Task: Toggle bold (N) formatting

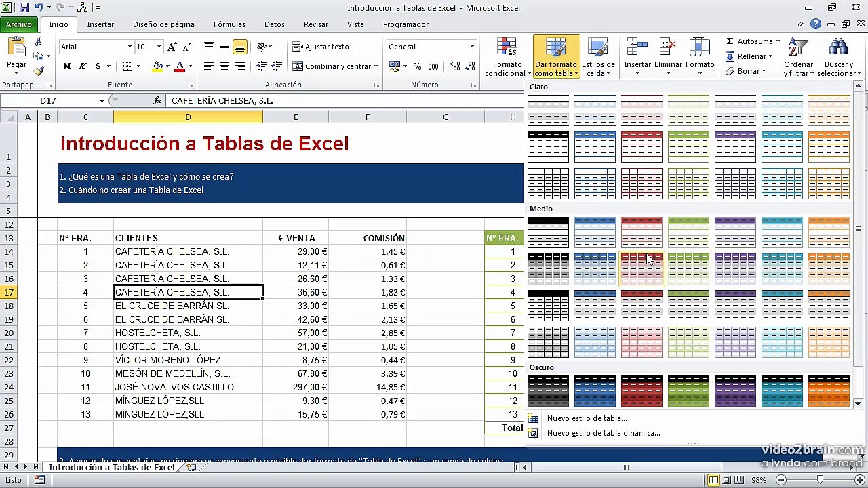Action: click(x=66, y=66)
